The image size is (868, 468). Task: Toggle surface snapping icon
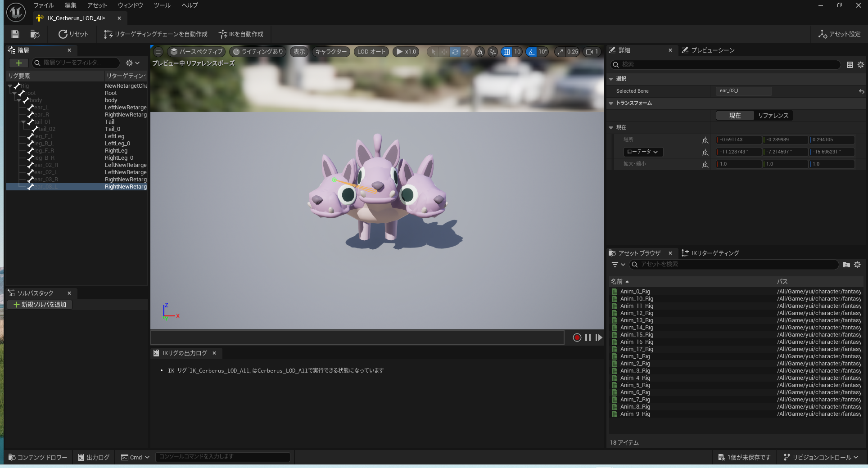[x=493, y=52]
